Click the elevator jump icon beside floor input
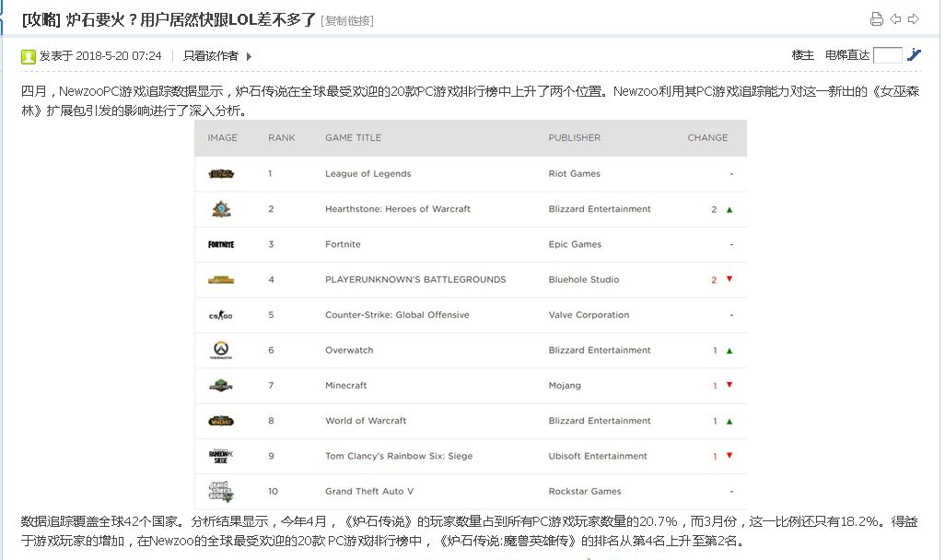 coord(915,55)
